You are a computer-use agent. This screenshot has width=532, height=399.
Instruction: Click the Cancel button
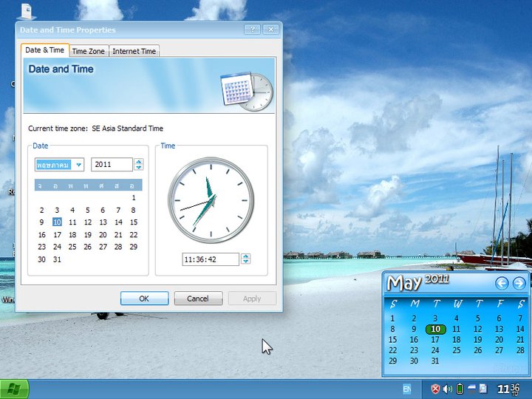tap(198, 299)
